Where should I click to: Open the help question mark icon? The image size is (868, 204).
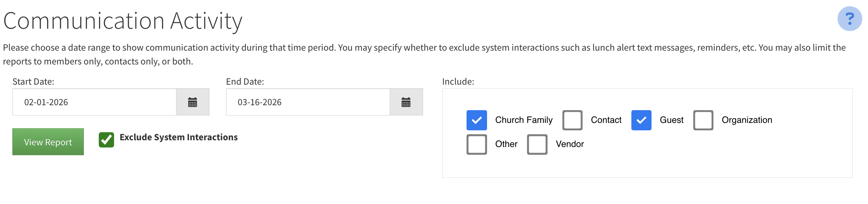849,19
